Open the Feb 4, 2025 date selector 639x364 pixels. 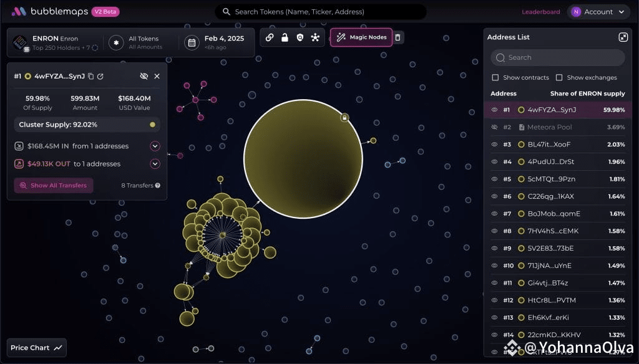tap(218, 43)
